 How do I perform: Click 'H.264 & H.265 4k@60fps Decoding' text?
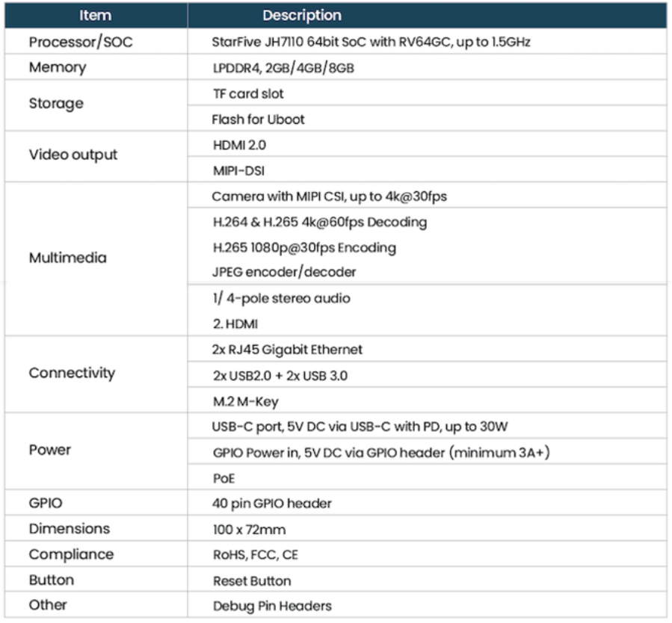320,222
